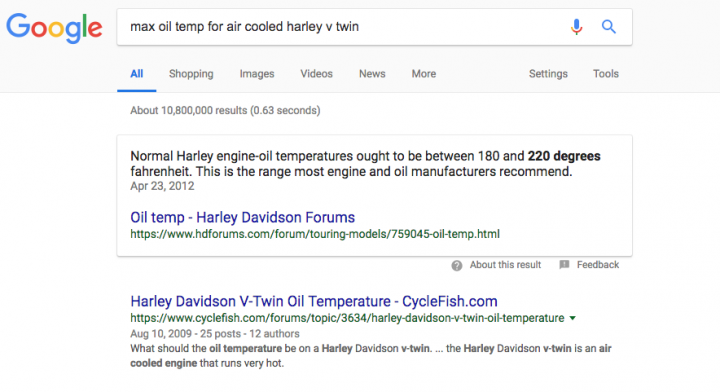Click the About this result text link
Image resolution: width=720 pixels, height=392 pixels.
[505, 265]
